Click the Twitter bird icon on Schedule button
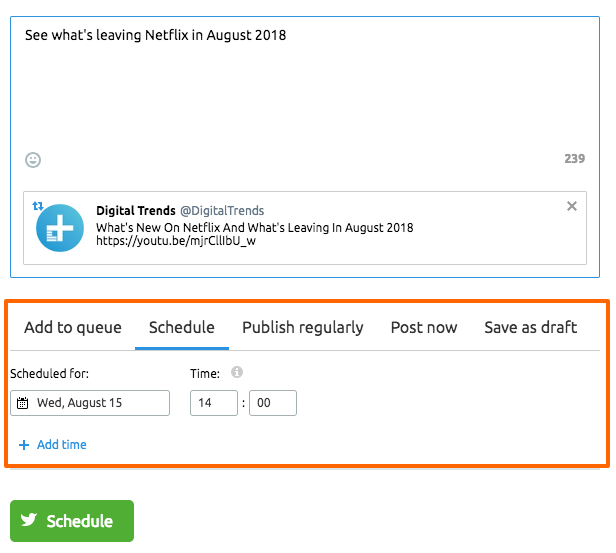Screen dimensions: 616x553 click(x=29, y=520)
